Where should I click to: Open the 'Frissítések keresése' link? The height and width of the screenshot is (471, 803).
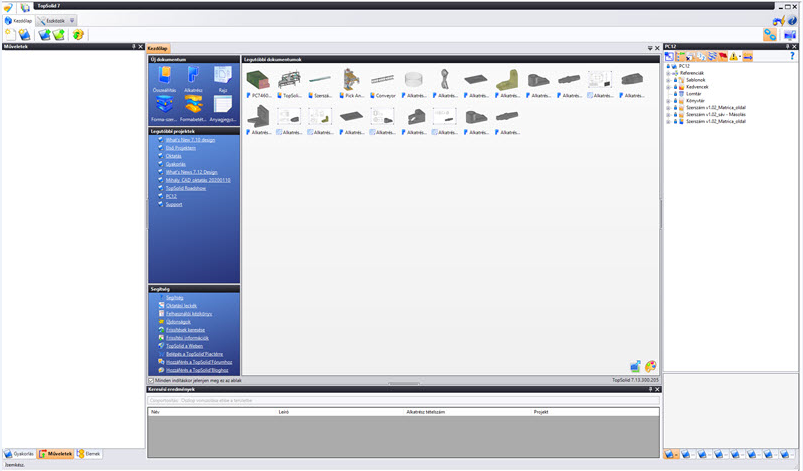pyautogui.click(x=185, y=330)
